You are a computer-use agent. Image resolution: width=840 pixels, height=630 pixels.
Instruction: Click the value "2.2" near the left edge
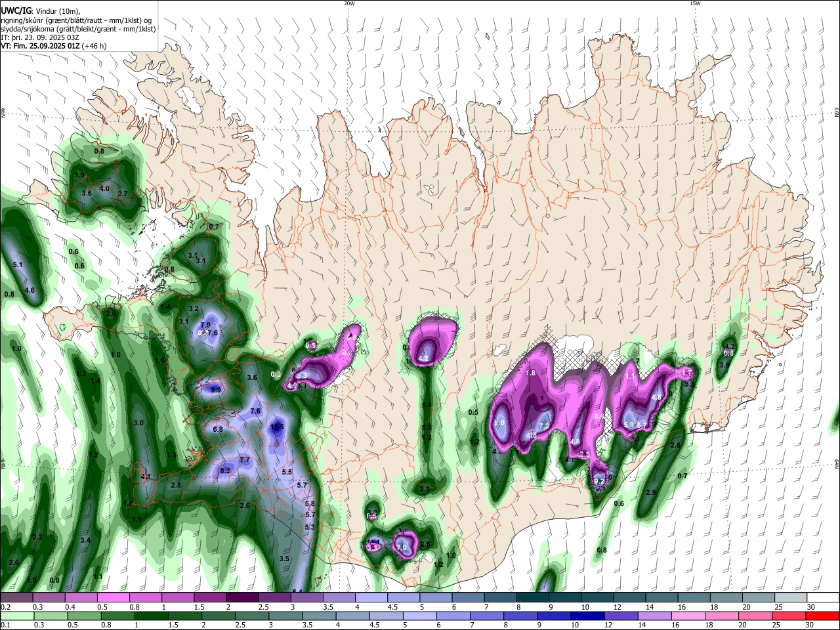coord(37,537)
